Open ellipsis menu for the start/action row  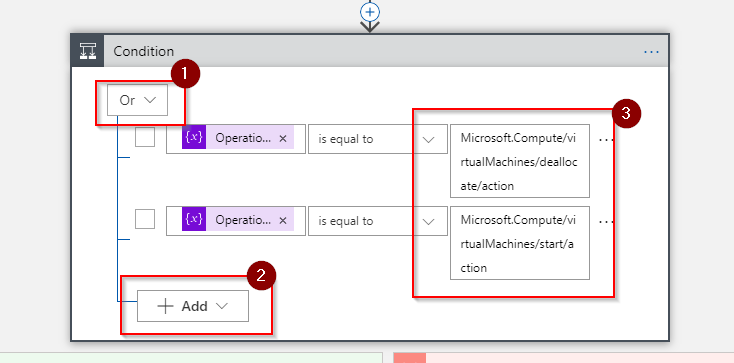tap(606, 221)
